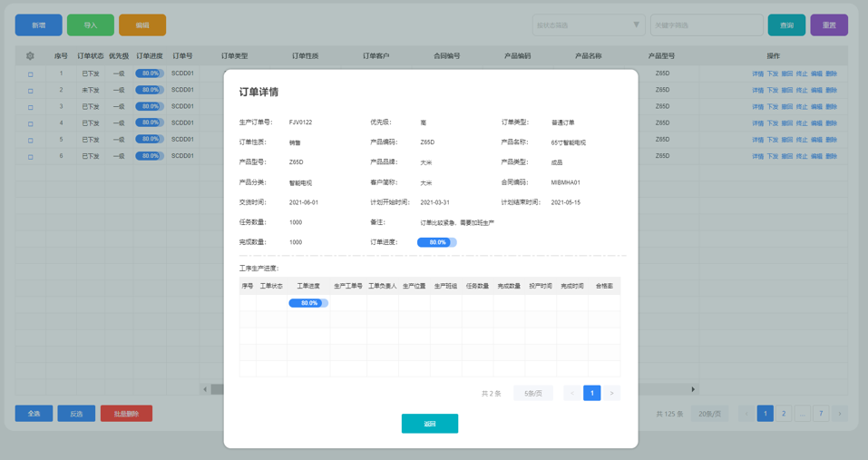Image resolution: width=868 pixels, height=460 pixels.
Task: Click previous page arrow in main table pagination
Action: pyautogui.click(x=746, y=414)
